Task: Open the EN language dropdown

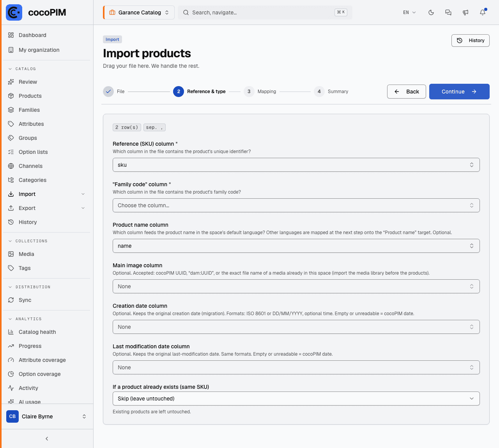Action: pos(409,12)
